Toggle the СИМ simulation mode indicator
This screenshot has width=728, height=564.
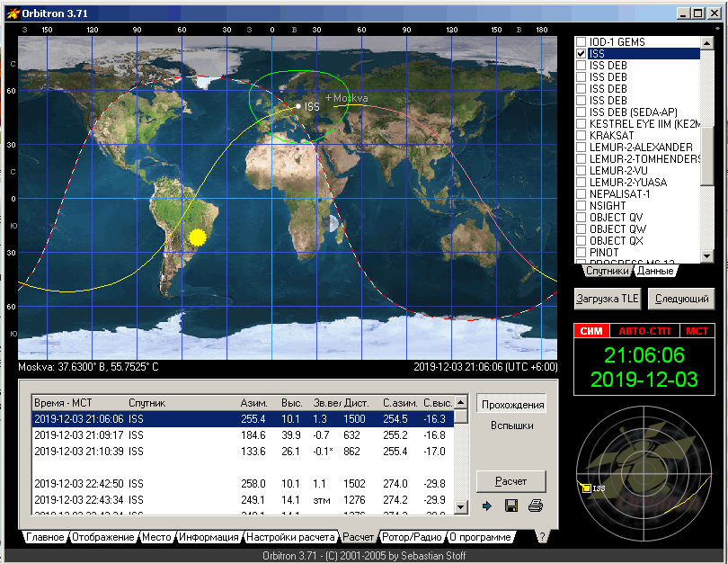pyautogui.click(x=591, y=331)
